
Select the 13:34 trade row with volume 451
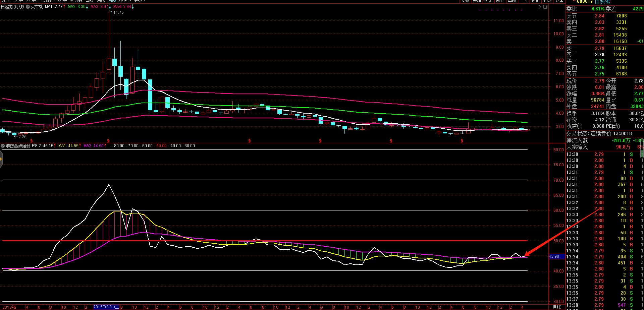coord(605,263)
